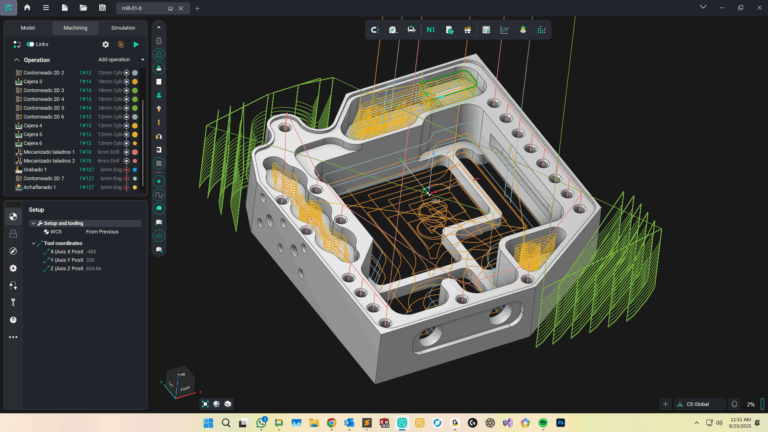This screenshot has height=432, width=768.
Task: Collapse the Operation section chevron
Action: tap(17, 60)
